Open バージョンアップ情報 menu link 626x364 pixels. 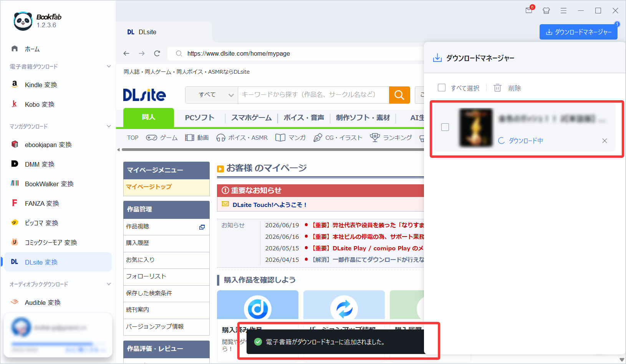coord(166,327)
